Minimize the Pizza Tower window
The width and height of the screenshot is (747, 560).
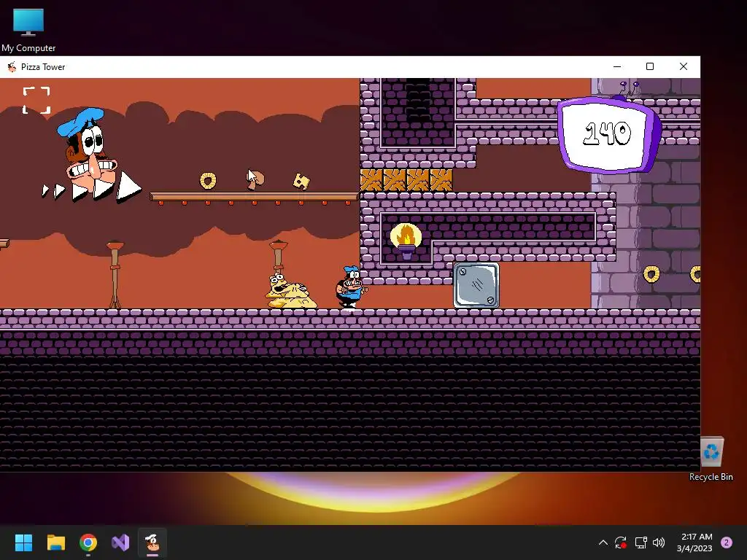[617, 66]
